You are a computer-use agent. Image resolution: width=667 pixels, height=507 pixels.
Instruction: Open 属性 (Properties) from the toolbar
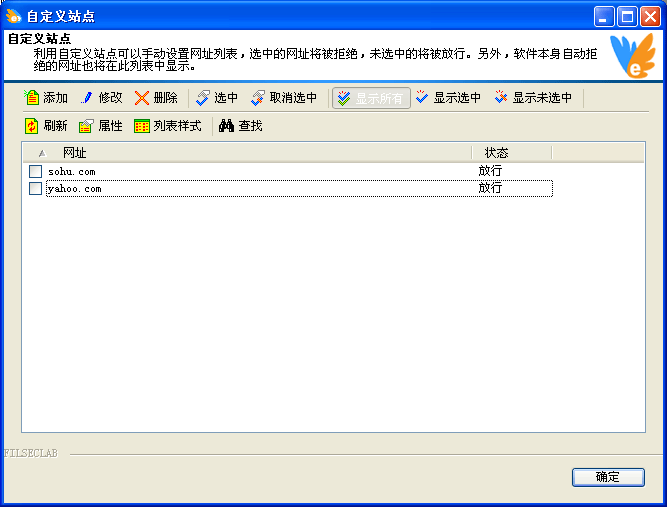(x=87, y=126)
